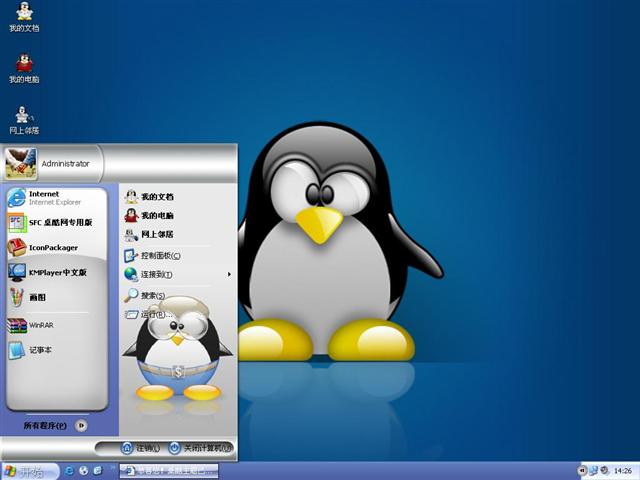
Task: Click 关闭计算机(U) shutdown button
Action: pyautogui.click(x=201, y=448)
